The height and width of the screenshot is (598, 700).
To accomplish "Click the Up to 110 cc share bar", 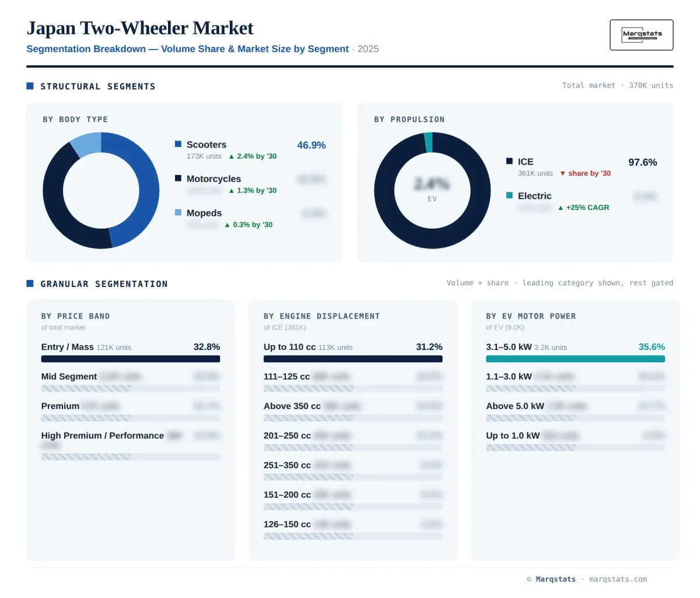I will tap(353, 359).
